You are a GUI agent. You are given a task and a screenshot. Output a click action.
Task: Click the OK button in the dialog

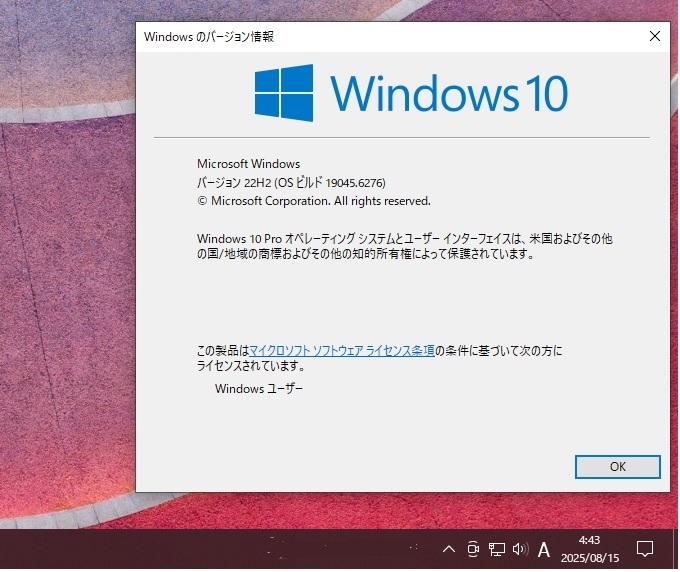tap(618, 467)
